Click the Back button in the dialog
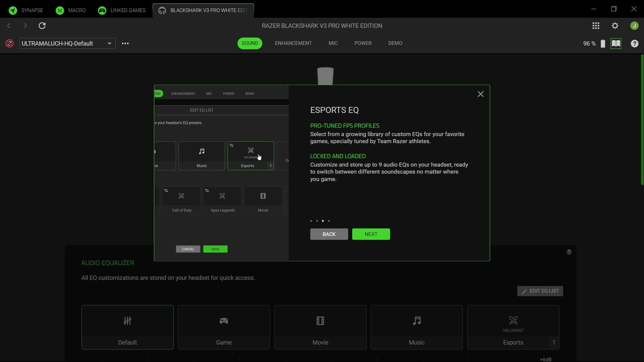 pos(329,234)
